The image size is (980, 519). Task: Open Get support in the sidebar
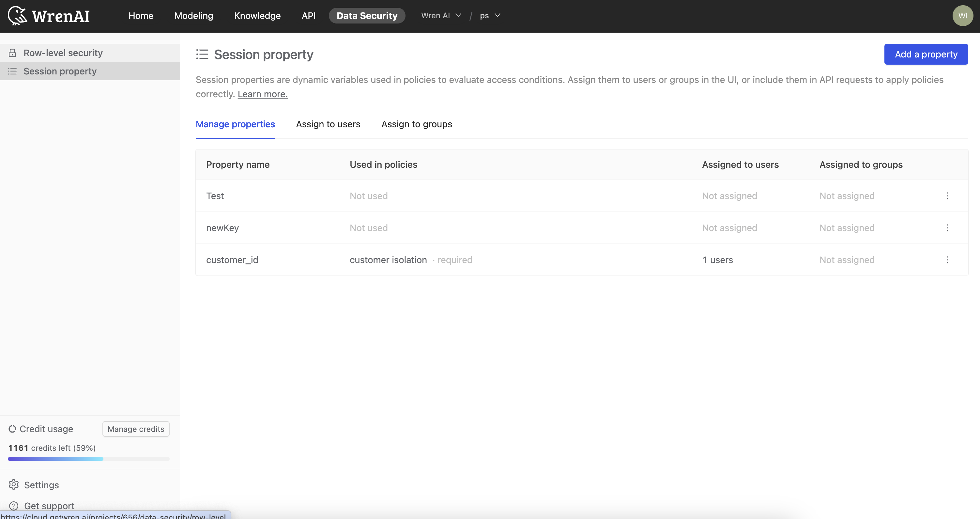[41, 506]
